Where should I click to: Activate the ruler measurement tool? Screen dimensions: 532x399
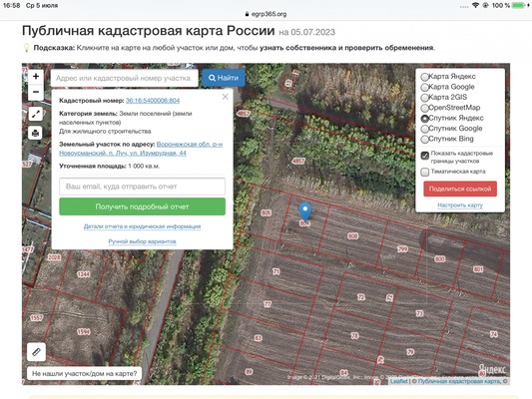pos(36,352)
